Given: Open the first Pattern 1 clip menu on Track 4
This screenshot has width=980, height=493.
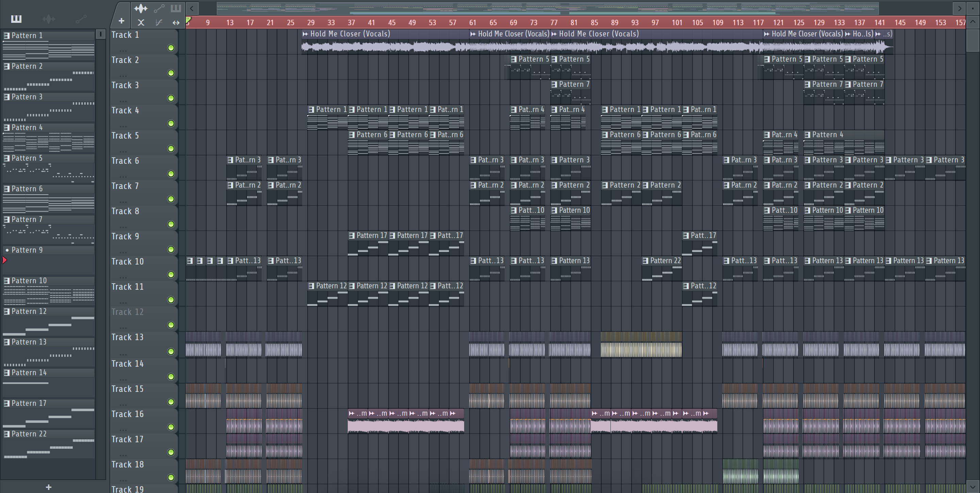Looking at the screenshot, I should point(311,110).
